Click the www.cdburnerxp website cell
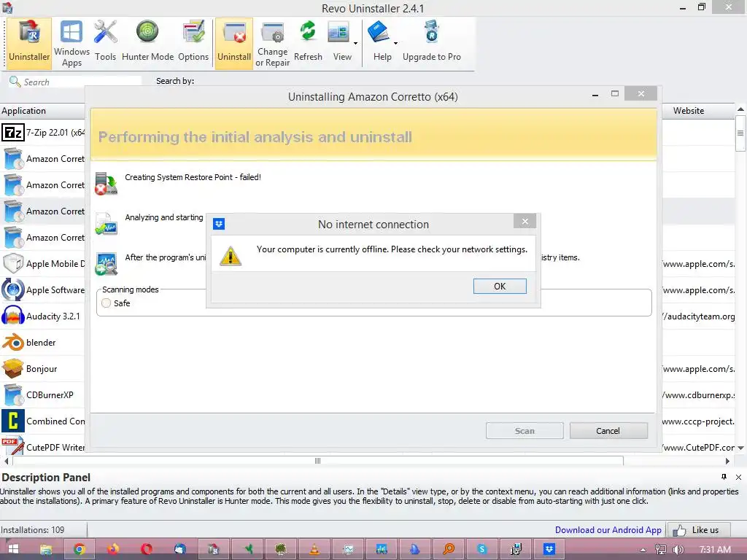The image size is (747, 560). 698,394
